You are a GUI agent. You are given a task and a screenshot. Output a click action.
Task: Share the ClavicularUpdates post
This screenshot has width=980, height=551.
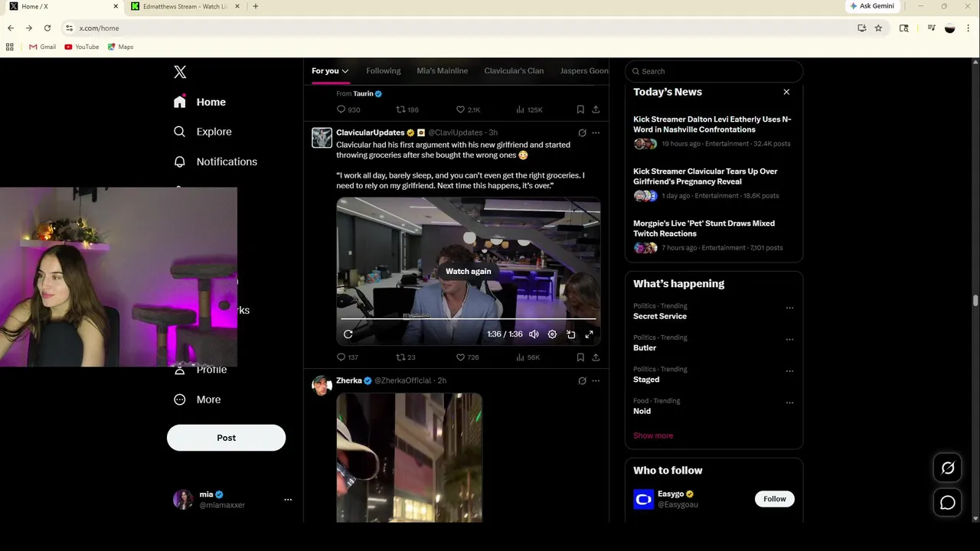[596, 357]
